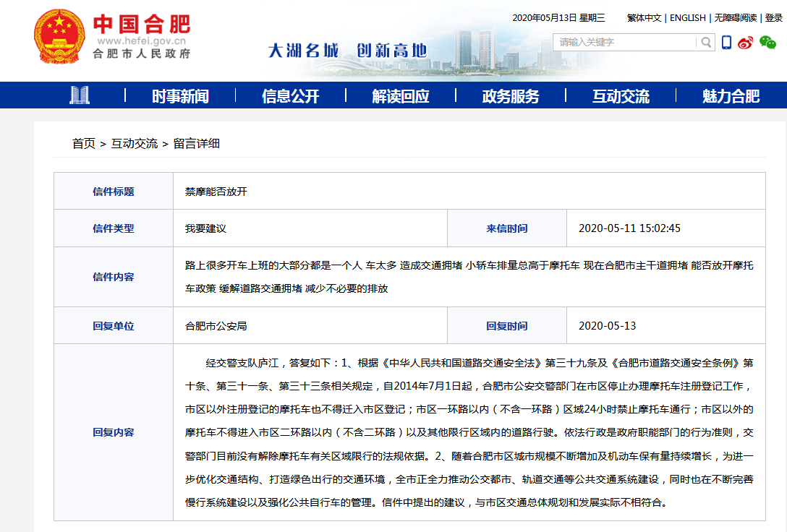The image size is (787, 532).
Task: Click the reply date 2020-05-13
Action: [x=608, y=326]
